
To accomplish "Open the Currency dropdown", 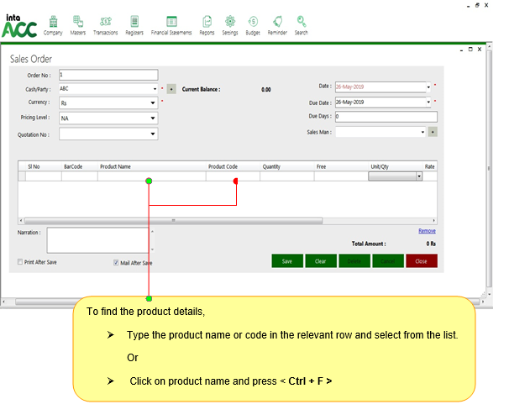I will tap(153, 102).
